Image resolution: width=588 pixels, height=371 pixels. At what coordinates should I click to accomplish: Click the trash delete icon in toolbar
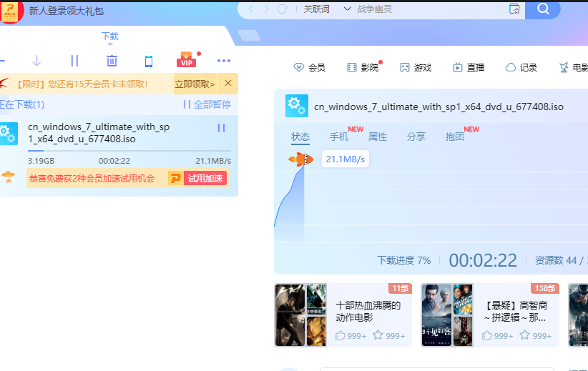112,61
